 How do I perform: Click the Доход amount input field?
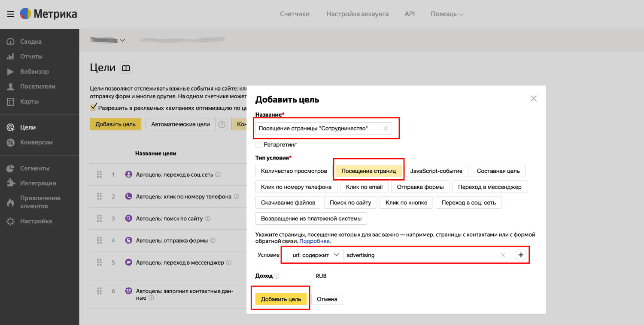(298, 276)
